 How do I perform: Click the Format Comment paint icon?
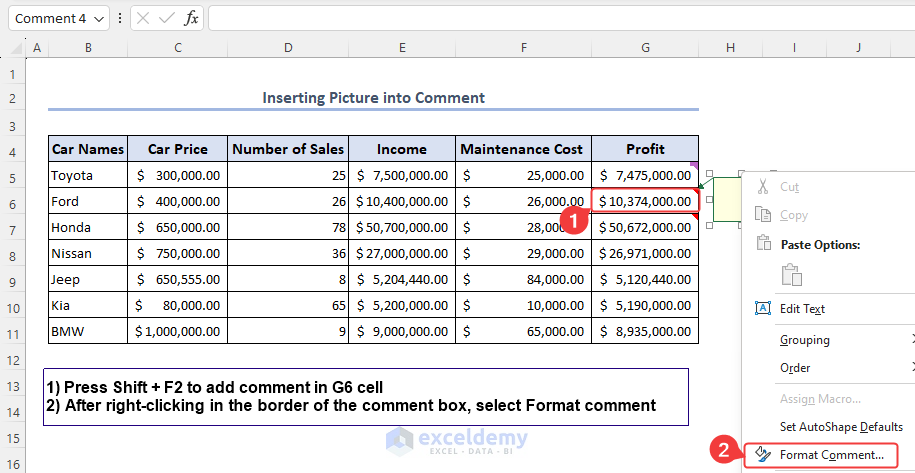(763, 455)
